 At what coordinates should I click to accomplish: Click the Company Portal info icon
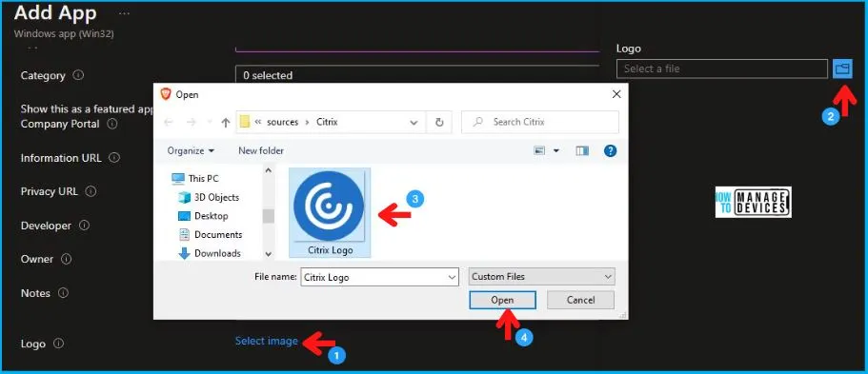[x=111, y=124]
